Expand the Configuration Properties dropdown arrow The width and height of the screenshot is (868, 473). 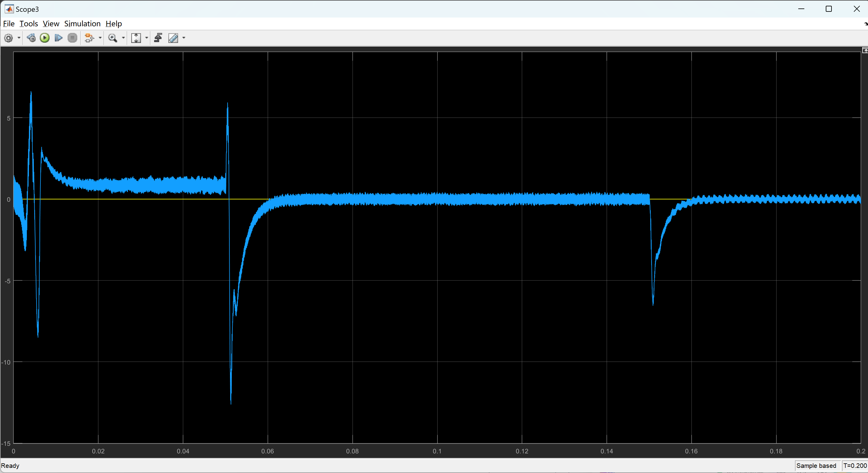pyautogui.click(x=19, y=38)
